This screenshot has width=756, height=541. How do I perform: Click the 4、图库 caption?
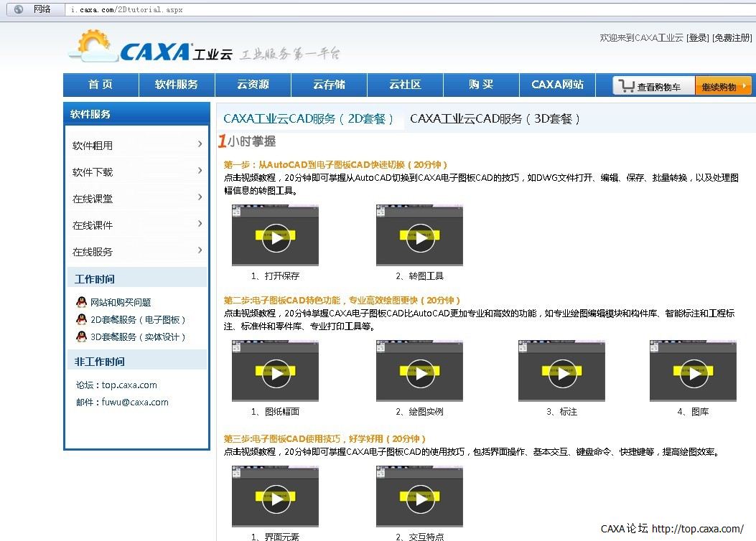click(694, 412)
